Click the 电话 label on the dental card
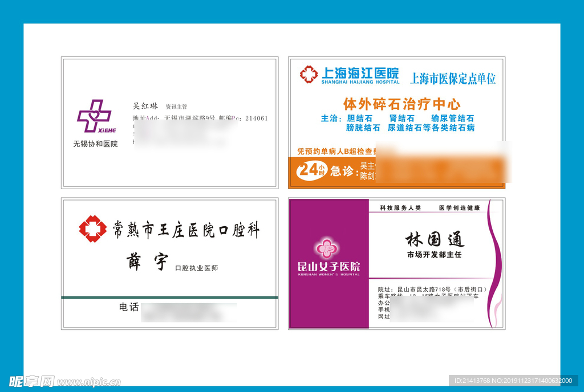584x392 pixels. [x=129, y=307]
